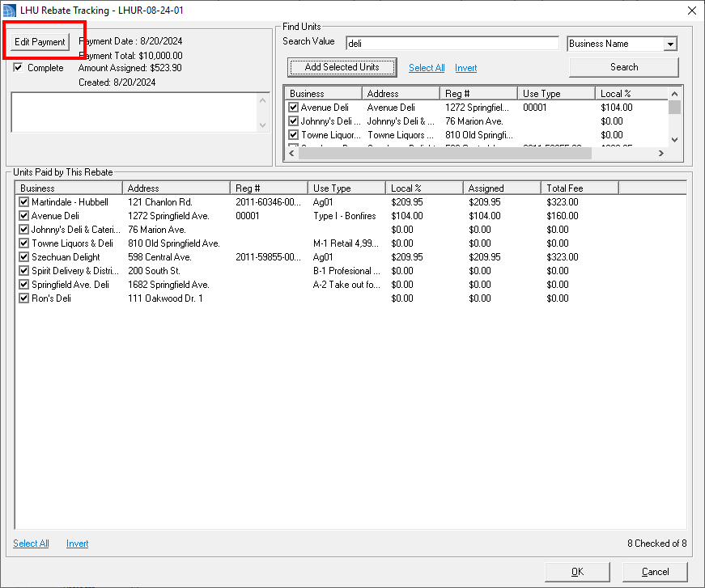Image resolution: width=705 pixels, height=588 pixels.
Task: Click the LHU Rebate Tracking window title icon
Action: point(9,11)
